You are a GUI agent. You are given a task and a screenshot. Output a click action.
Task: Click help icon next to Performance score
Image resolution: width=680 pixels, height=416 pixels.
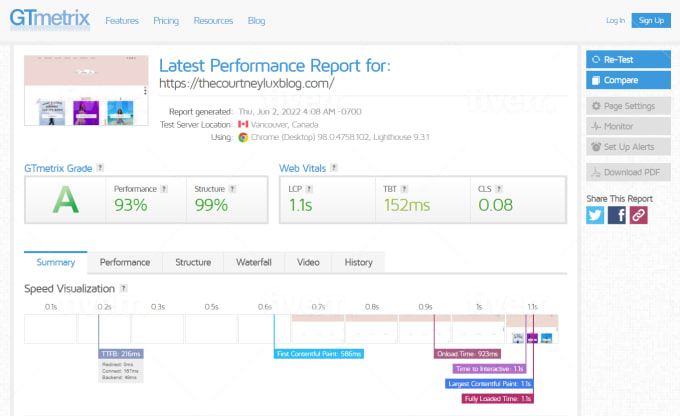164,189
